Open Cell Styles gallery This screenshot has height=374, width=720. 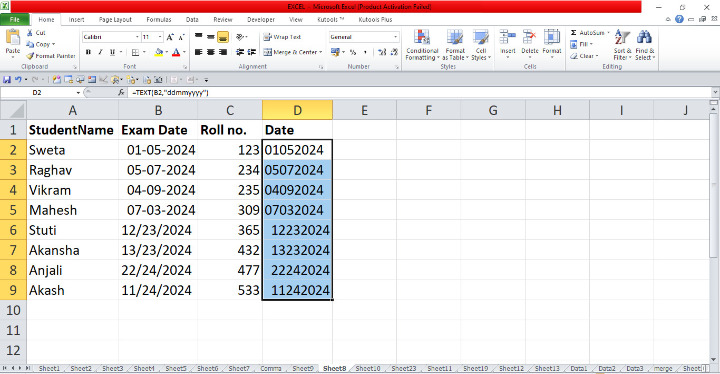(481, 44)
